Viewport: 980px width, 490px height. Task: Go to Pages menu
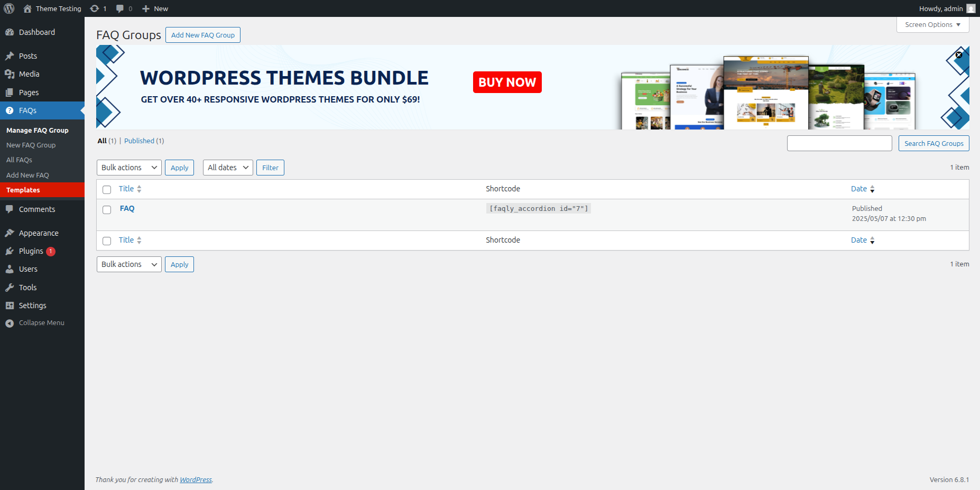tap(42, 93)
